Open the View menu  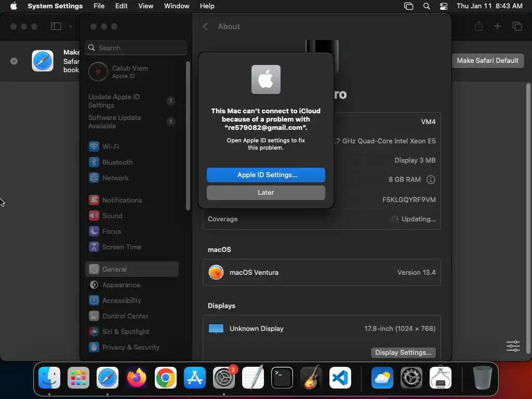[146, 6]
